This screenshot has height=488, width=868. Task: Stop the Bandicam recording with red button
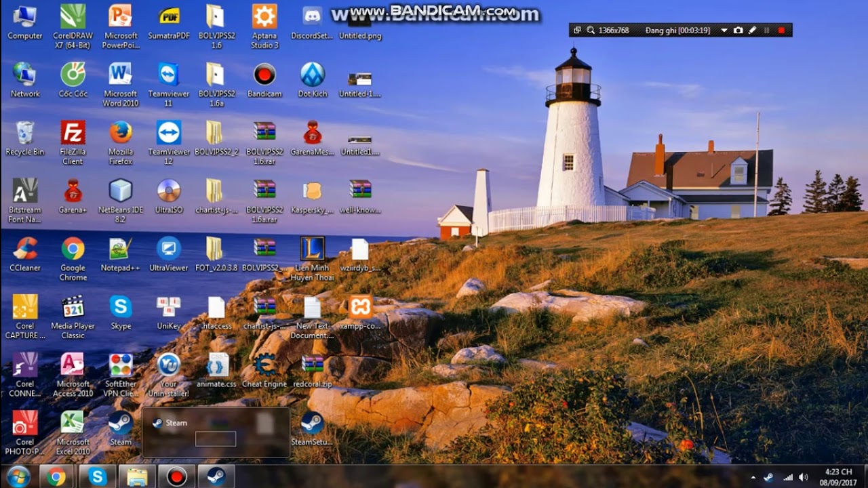coord(781,30)
